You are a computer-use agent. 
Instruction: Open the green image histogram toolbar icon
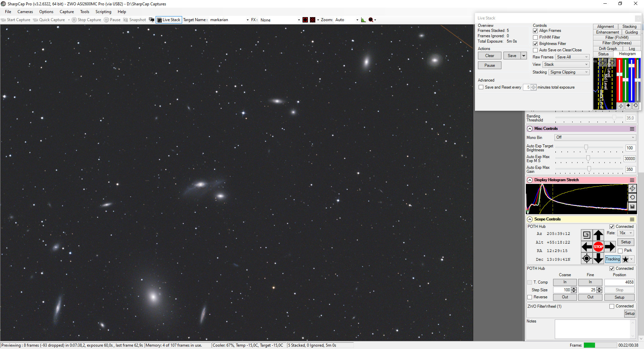364,20
